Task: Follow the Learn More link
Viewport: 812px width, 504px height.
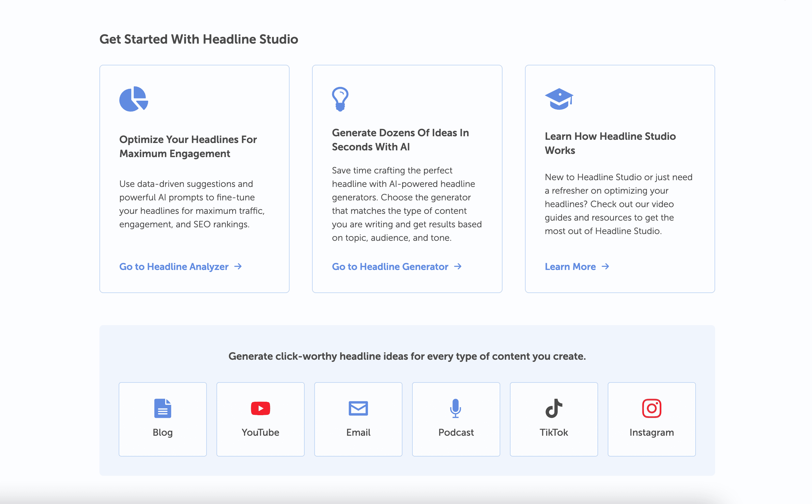Action: click(x=570, y=267)
